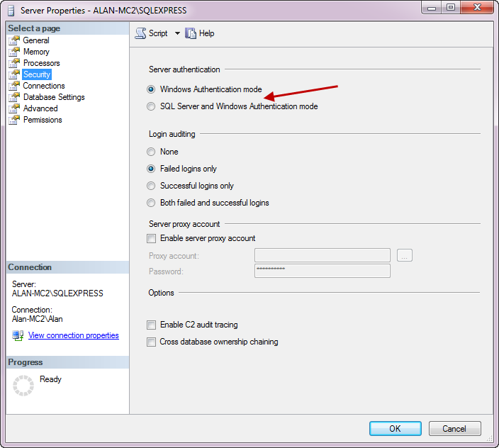Enable the server proxy account checkbox
Image resolution: width=499 pixels, height=448 pixels.
tap(151, 238)
